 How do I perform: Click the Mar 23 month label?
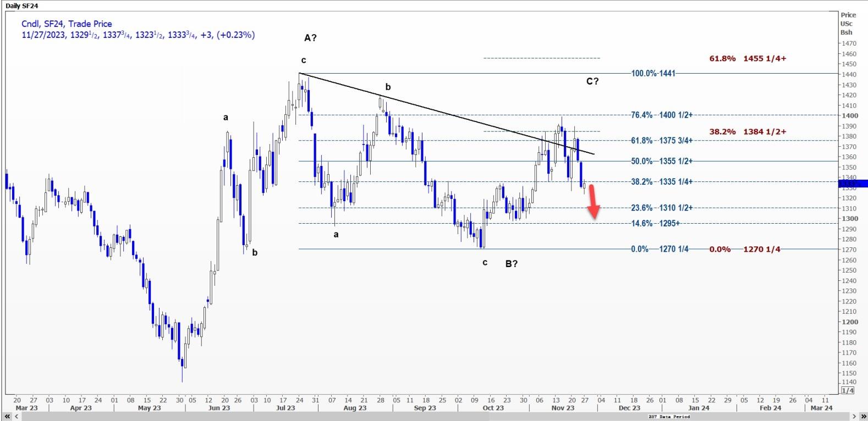click(x=26, y=408)
